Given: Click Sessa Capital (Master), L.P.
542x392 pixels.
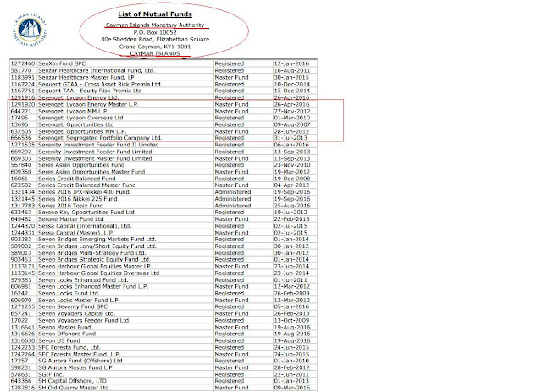Looking at the screenshot, I should [x=75, y=233].
